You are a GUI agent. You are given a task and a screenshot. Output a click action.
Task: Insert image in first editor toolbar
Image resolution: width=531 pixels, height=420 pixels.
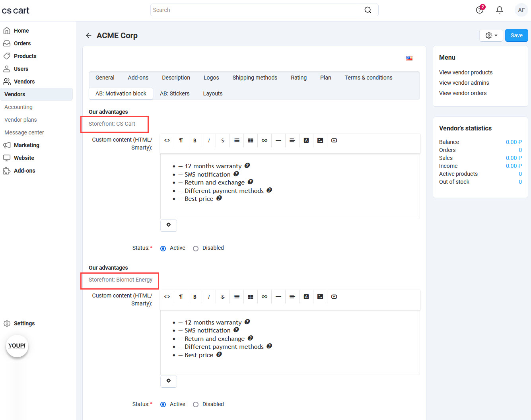pyautogui.click(x=320, y=140)
